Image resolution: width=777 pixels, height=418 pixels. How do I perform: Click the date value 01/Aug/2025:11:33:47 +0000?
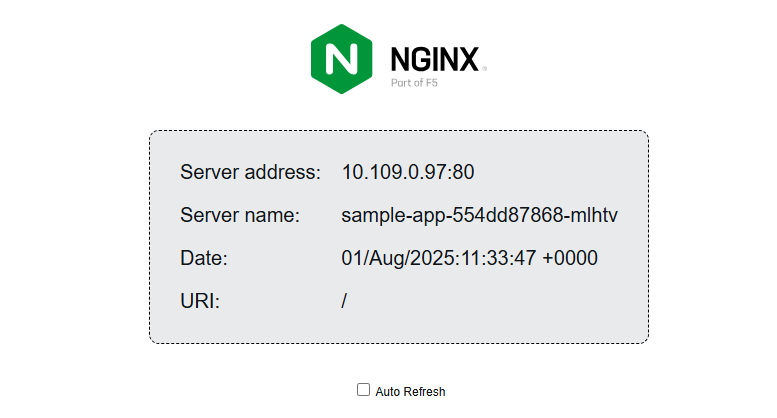pos(469,258)
